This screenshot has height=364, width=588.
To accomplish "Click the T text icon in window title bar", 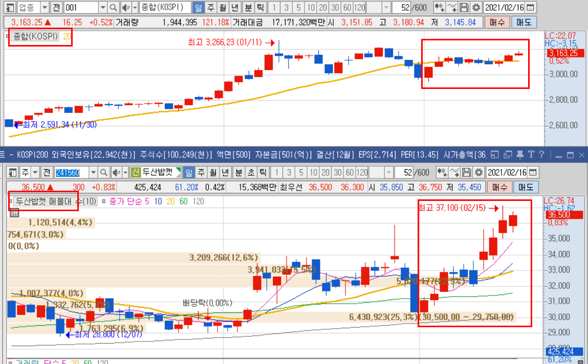I will [x=531, y=154].
